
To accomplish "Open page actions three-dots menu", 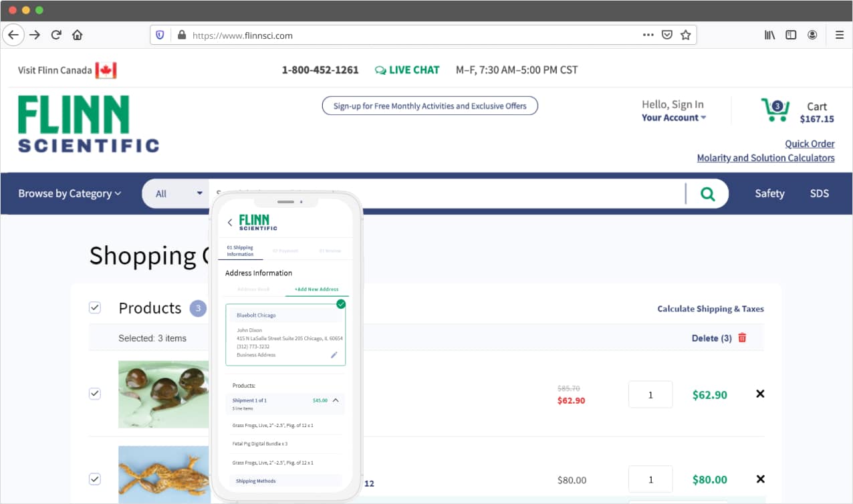I will (648, 35).
